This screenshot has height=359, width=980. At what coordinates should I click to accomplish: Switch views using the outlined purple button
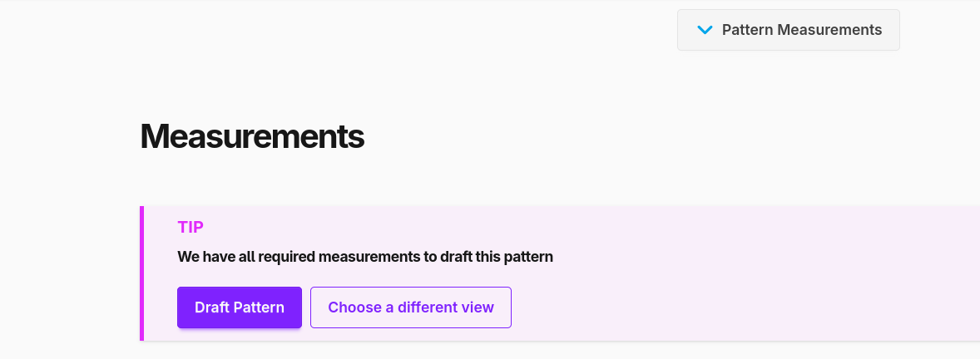tap(411, 307)
